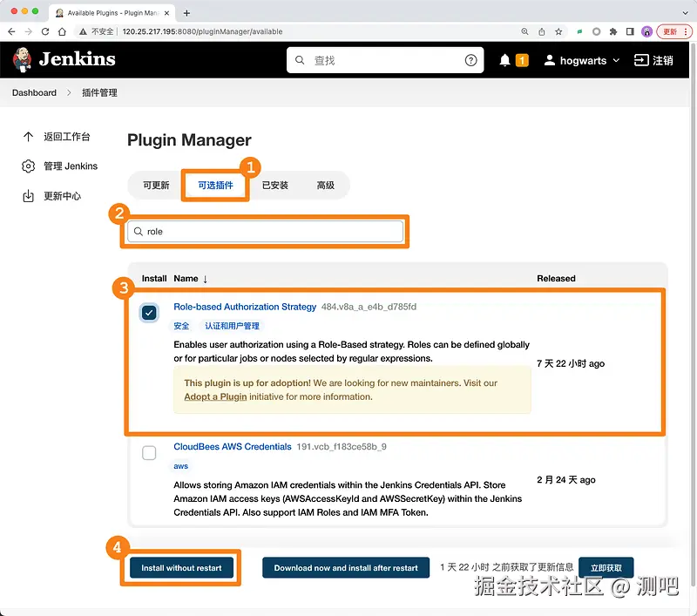Image resolution: width=697 pixels, height=616 pixels.
Task: Click 插件管理 breadcrumb link
Action: pyautogui.click(x=99, y=92)
